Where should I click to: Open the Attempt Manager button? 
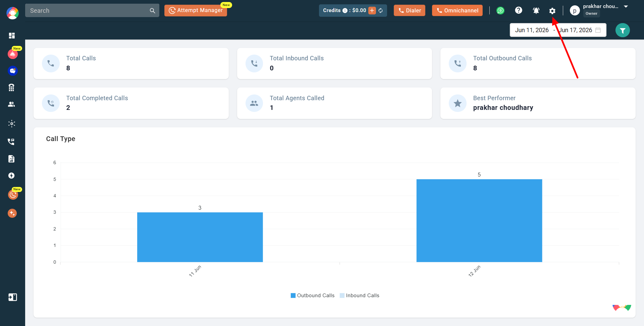coord(196,10)
